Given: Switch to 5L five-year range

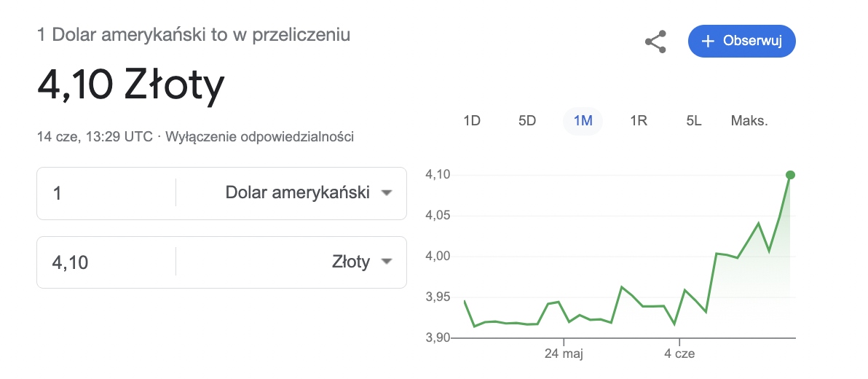Looking at the screenshot, I should (x=694, y=121).
